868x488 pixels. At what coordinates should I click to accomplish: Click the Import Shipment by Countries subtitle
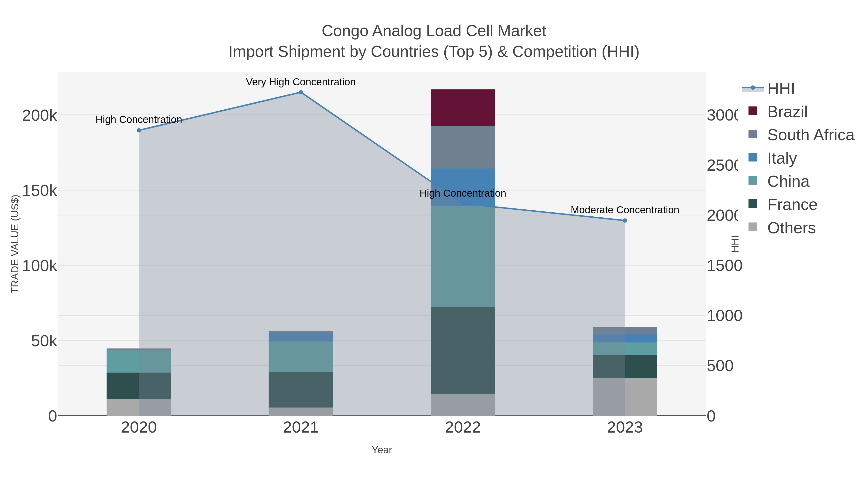tap(434, 52)
